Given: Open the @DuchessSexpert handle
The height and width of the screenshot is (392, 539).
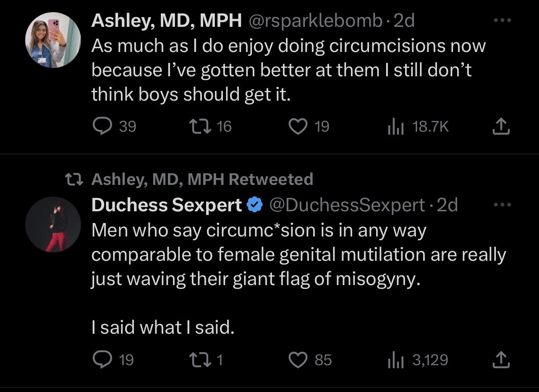Looking at the screenshot, I should tap(347, 205).
